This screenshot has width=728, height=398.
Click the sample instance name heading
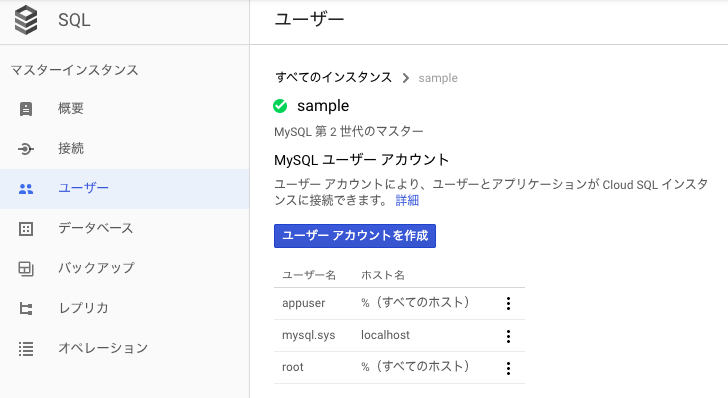(x=323, y=106)
